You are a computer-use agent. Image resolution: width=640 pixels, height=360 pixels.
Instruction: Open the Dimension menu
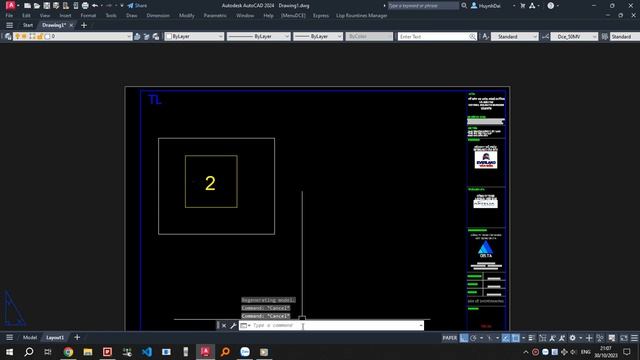158,16
